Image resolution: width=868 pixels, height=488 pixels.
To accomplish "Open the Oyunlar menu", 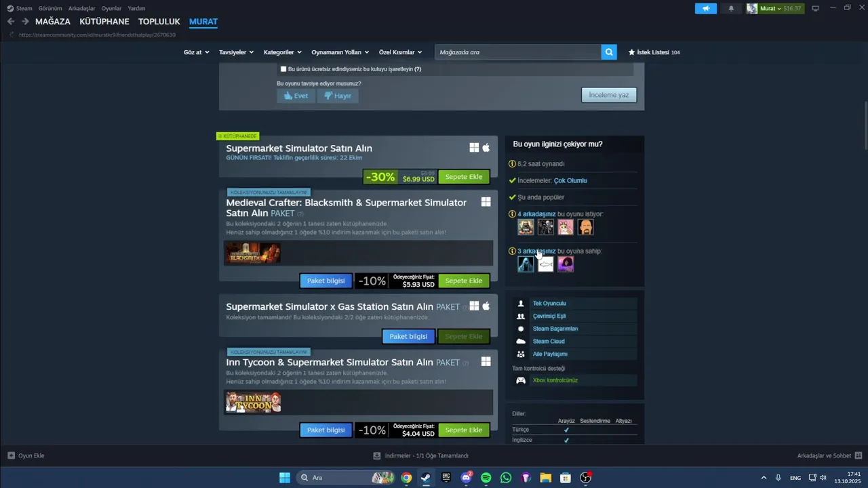I will (x=111, y=8).
